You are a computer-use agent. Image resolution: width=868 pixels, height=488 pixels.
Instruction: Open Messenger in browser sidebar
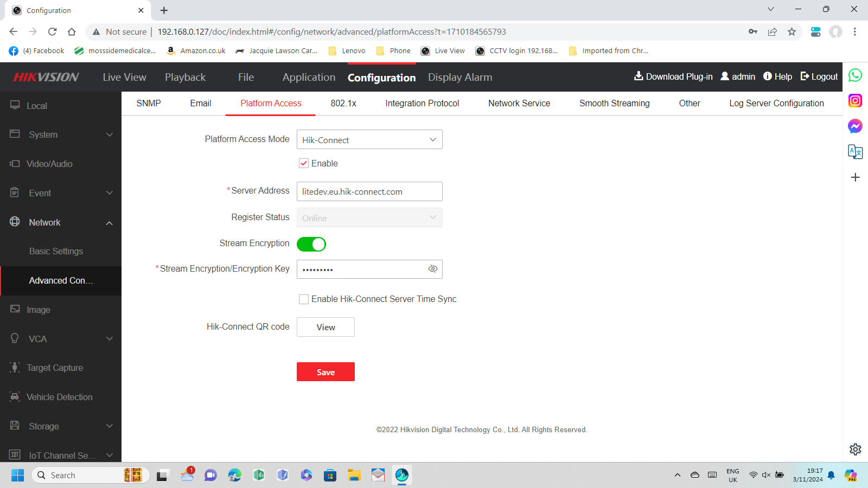(855, 126)
